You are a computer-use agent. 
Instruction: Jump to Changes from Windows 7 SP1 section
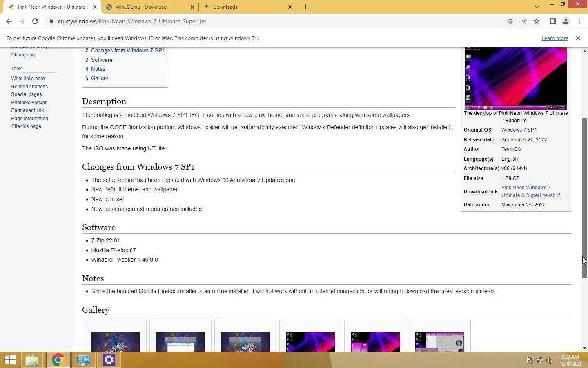tap(128, 51)
